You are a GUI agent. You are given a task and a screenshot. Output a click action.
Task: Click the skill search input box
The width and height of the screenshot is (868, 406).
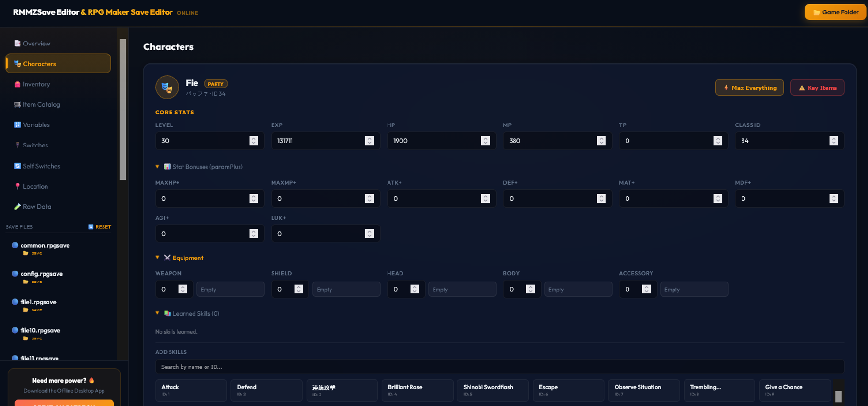[499, 367]
